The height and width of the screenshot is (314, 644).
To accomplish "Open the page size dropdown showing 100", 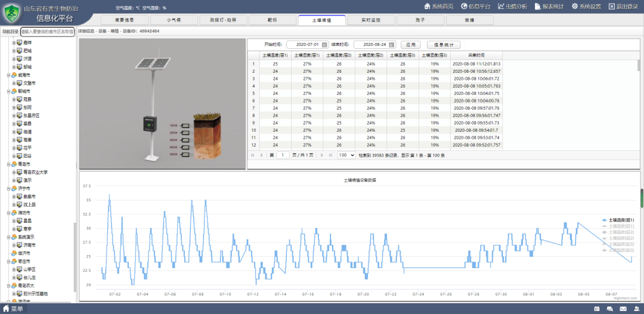I will pyautogui.click(x=346, y=155).
